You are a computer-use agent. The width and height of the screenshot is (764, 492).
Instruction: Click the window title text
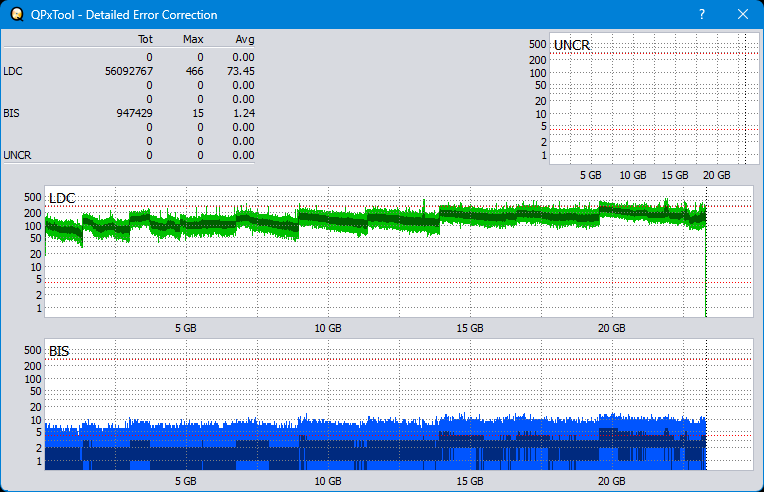tap(124, 15)
